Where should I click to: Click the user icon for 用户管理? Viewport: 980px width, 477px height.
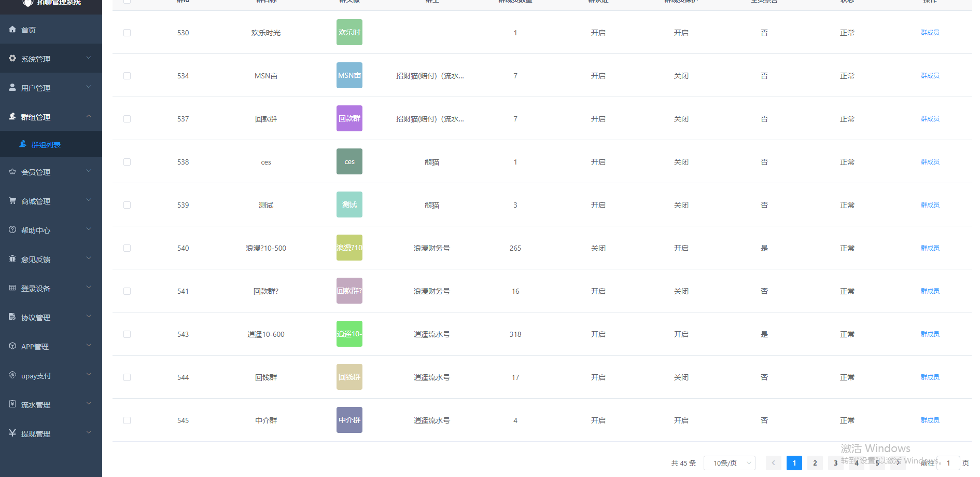(12, 88)
